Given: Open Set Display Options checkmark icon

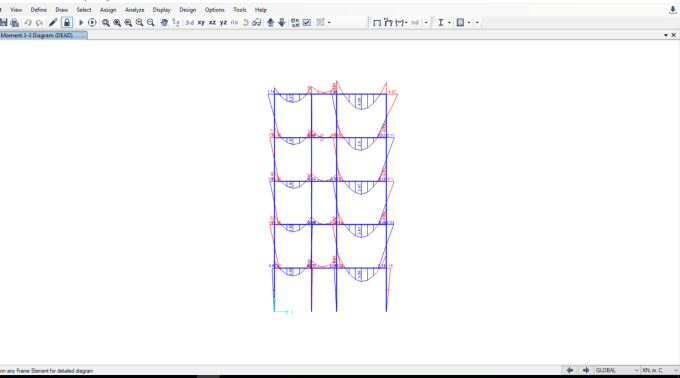Looking at the screenshot, I should [307, 23].
